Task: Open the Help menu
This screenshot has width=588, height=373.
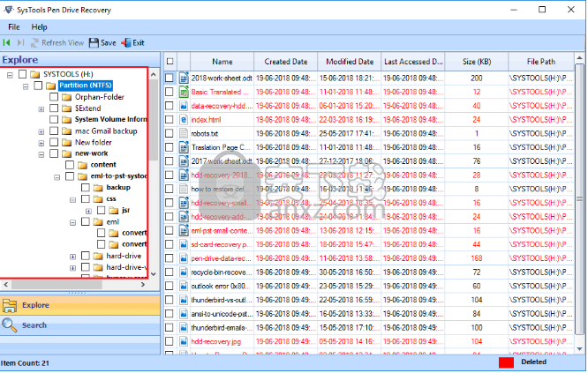Action: [x=40, y=27]
